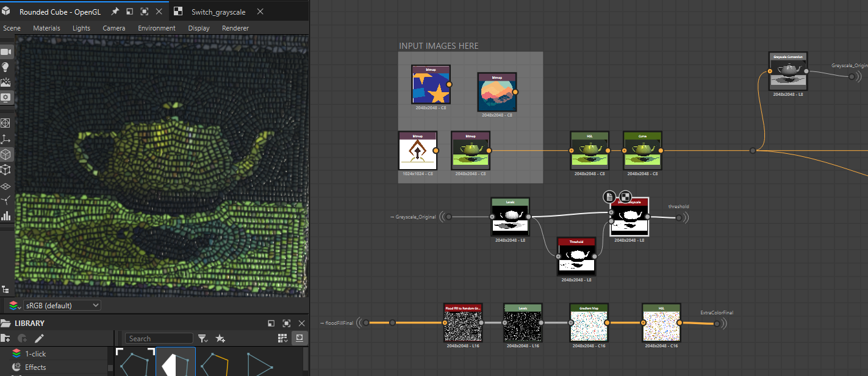The image size is (868, 376).
Task: Click the light bulb icon in viewport sidebar
Action: pyautogui.click(x=6, y=67)
